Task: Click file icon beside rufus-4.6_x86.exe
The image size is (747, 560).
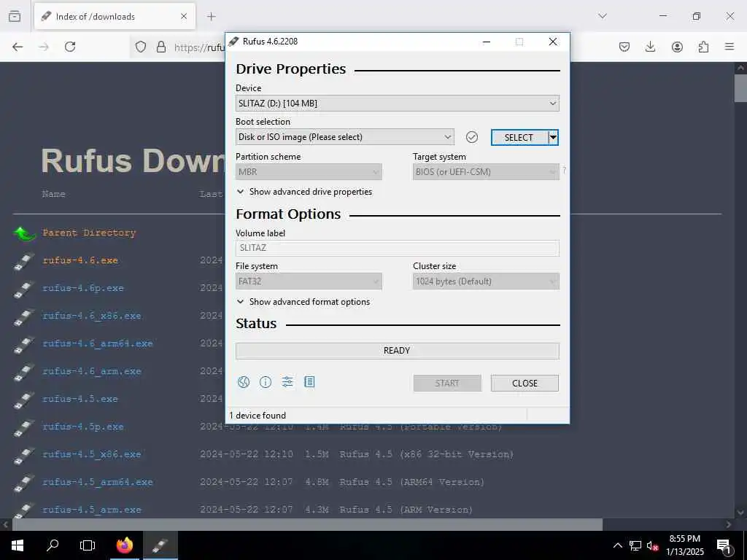Action: [24, 316]
